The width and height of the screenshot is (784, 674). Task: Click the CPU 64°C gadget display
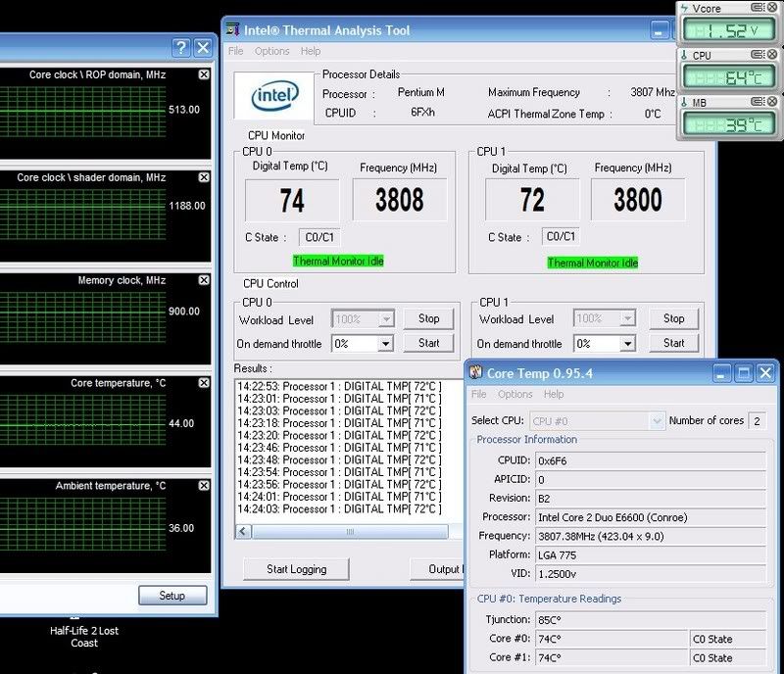point(729,77)
